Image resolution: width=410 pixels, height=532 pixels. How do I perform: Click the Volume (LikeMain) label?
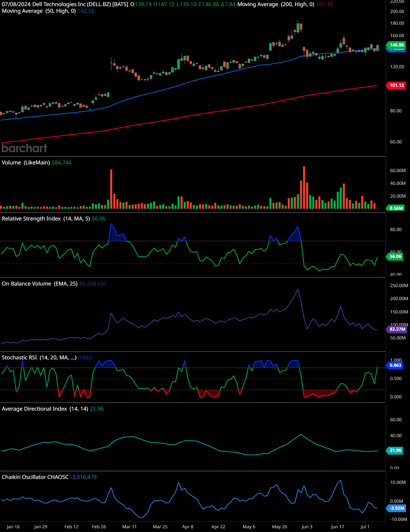point(26,163)
